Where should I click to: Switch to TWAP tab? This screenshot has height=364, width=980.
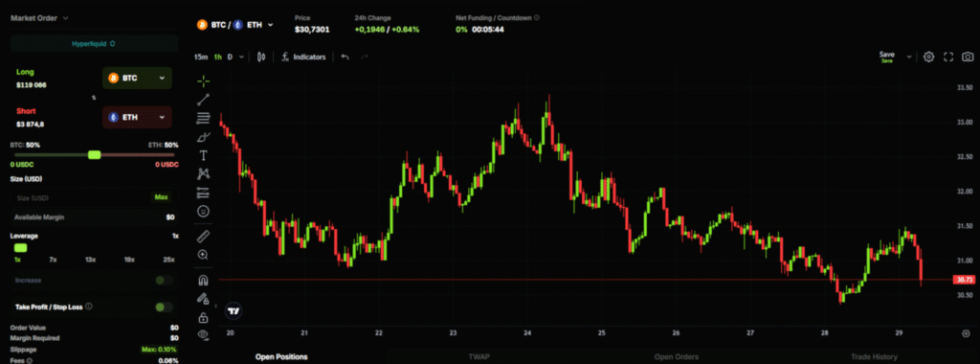pyautogui.click(x=479, y=357)
